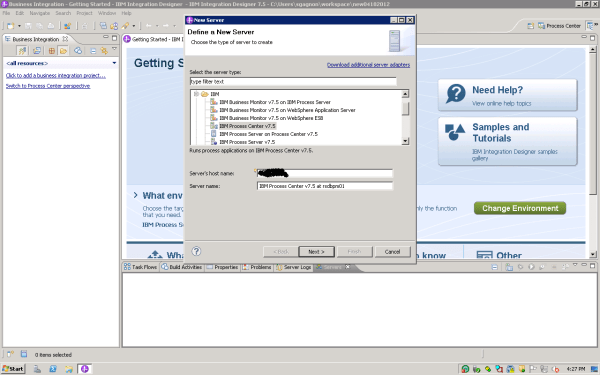The width and height of the screenshot is (600, 375).
Task: Open the File menu
Action: pyautogui.click(x=6, y=13)
